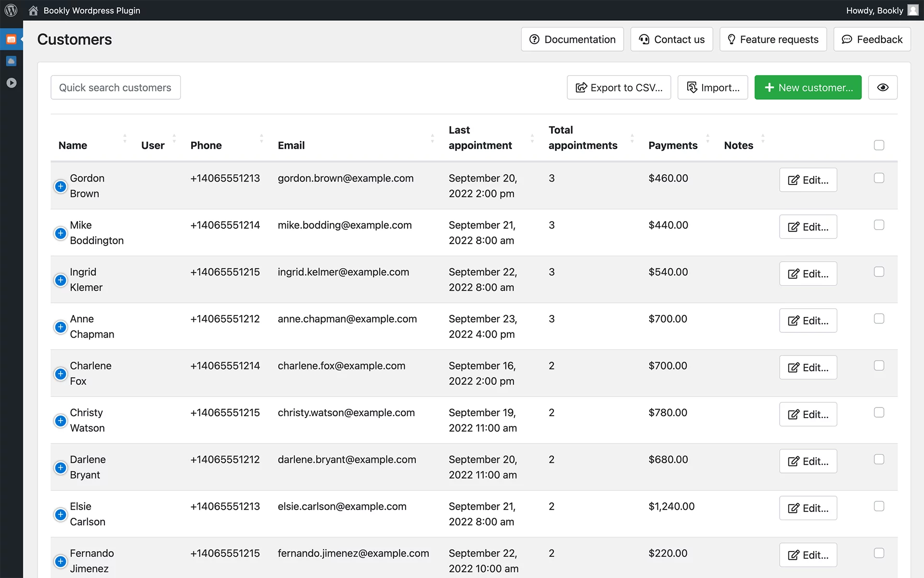Select Anne Chapman's row checkbox
Screen dimensions: 924x578
click(x=879, y=318)
